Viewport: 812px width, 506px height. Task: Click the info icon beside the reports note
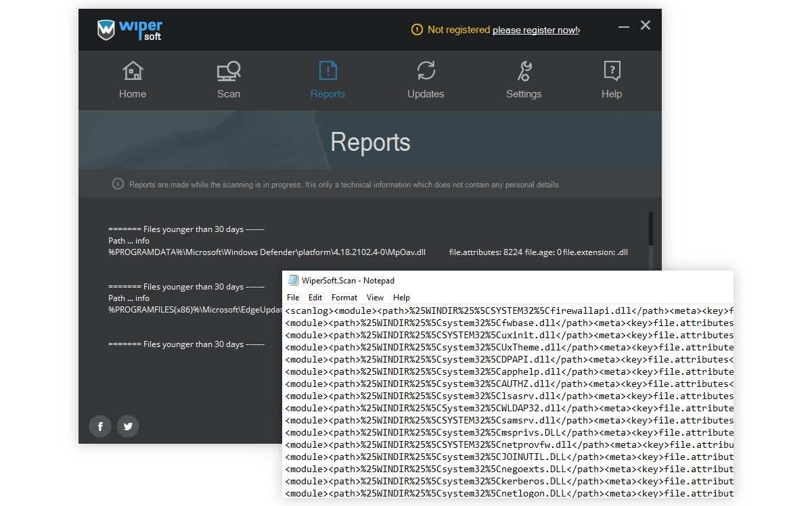click(x=118, y=184)
